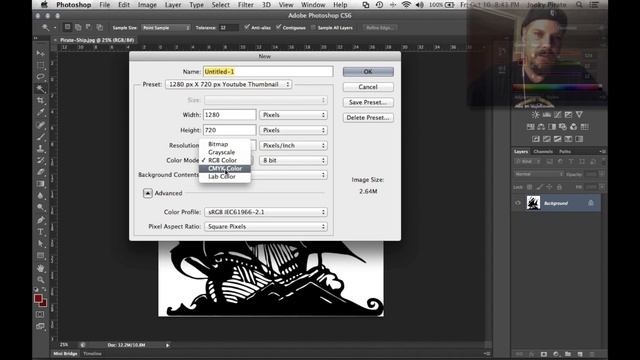
Task: Toggle Lock all in Layers panel
Action: (x=559, y=187)
